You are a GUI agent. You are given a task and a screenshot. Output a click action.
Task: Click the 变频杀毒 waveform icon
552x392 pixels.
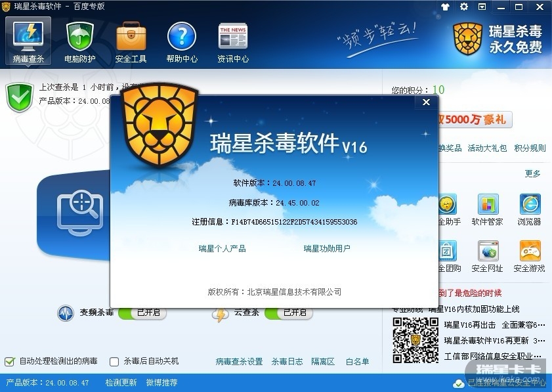point(66,313)
